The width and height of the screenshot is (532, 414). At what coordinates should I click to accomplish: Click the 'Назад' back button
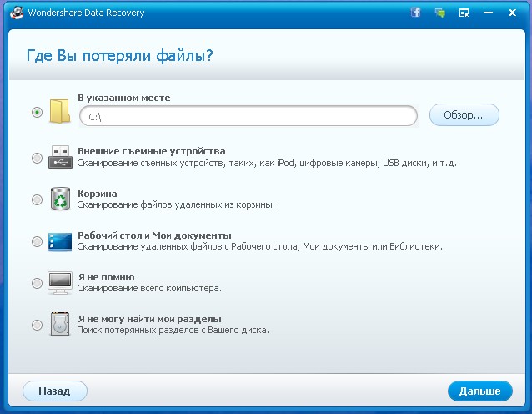55,391
